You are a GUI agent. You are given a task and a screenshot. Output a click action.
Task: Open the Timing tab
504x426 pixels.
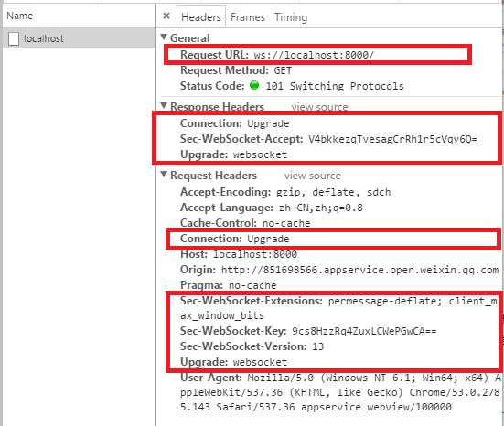click(x=291, y=17)
